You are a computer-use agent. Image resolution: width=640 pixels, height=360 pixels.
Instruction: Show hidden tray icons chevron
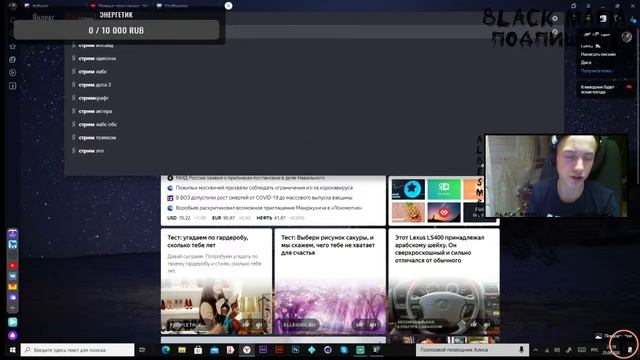pyautogui.click(x=536, y=350)
